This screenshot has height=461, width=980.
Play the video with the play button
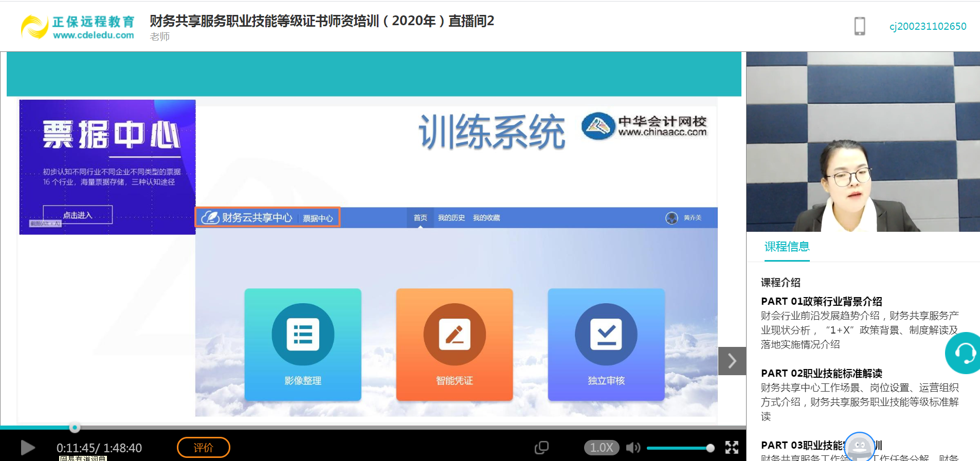click(x=28, y=448)
